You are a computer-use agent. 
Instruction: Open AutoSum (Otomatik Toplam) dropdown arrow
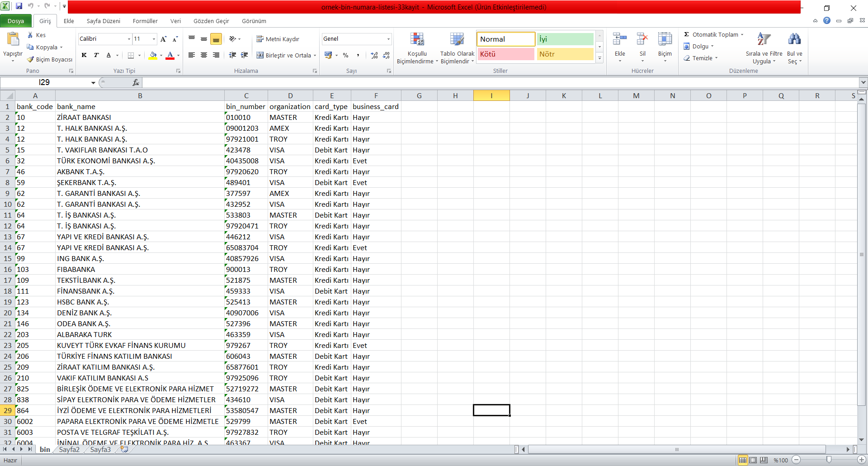[742, 34]
